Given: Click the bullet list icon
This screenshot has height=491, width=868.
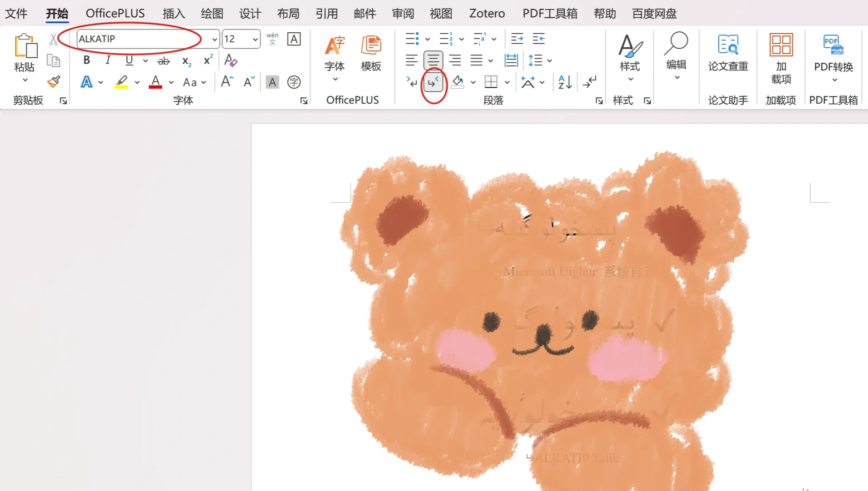Looking at the screenshot, I should [412, 39].
